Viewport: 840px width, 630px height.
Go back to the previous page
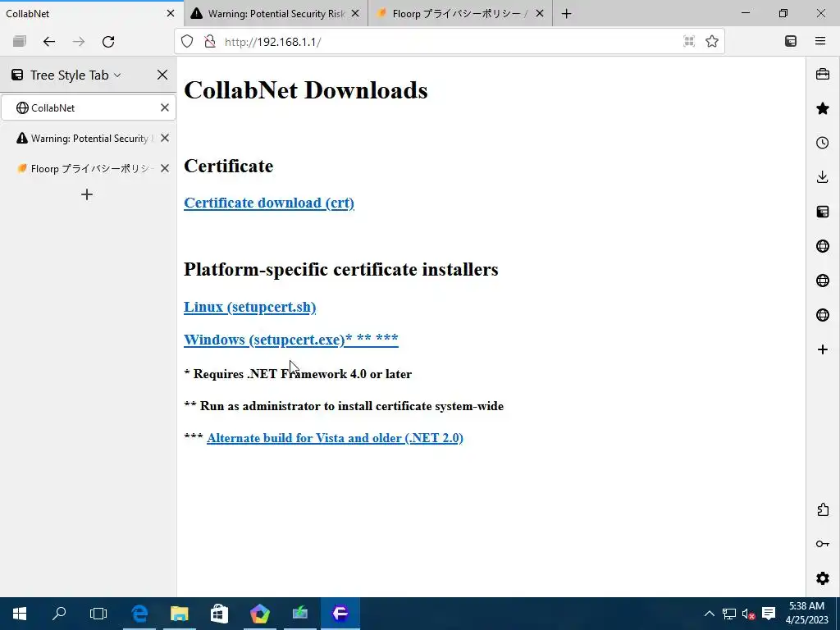tap(48, 41)
